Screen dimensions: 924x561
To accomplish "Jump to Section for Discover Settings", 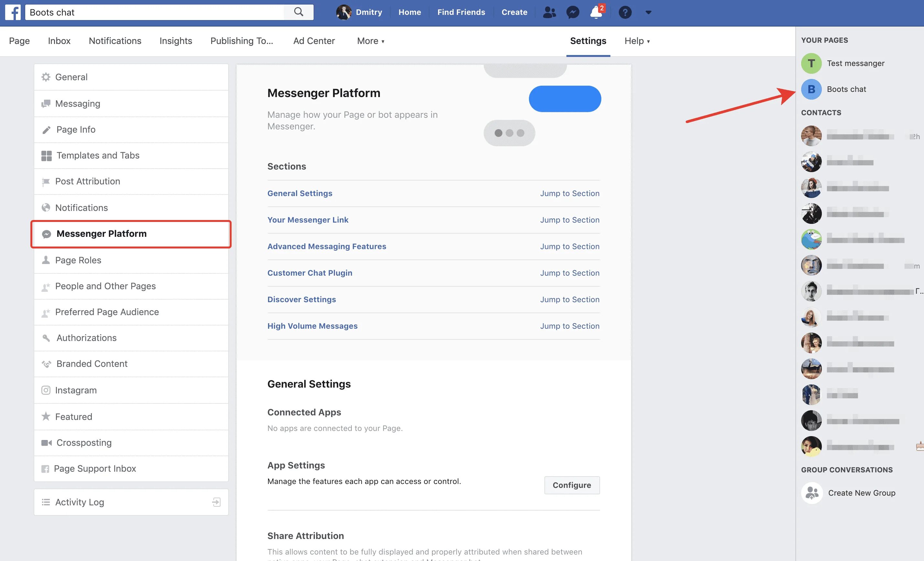I will click(x=570, y=300).
